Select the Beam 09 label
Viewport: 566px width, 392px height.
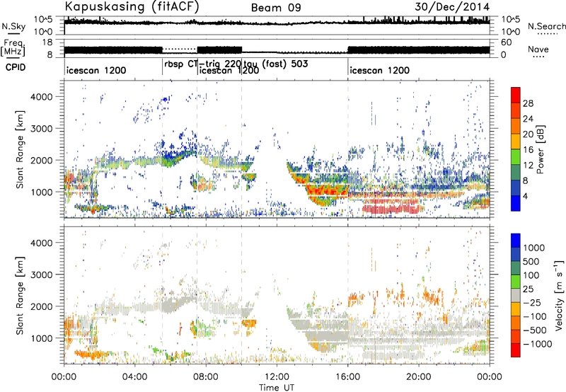click(x=276, y=8)
